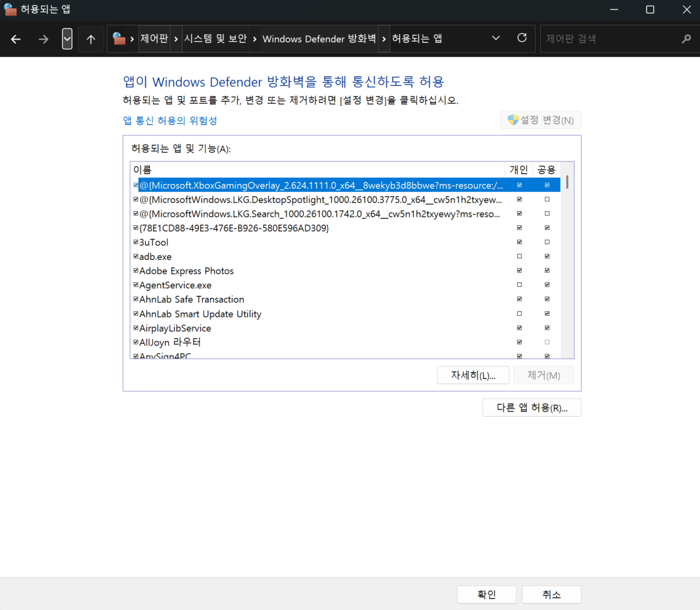Toggle the LKG.Search app checkbox

point(136,214)
